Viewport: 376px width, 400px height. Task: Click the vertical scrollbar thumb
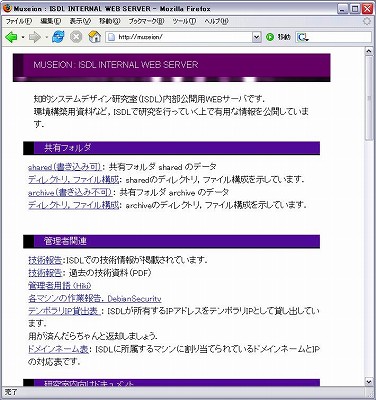pos(369,97)
